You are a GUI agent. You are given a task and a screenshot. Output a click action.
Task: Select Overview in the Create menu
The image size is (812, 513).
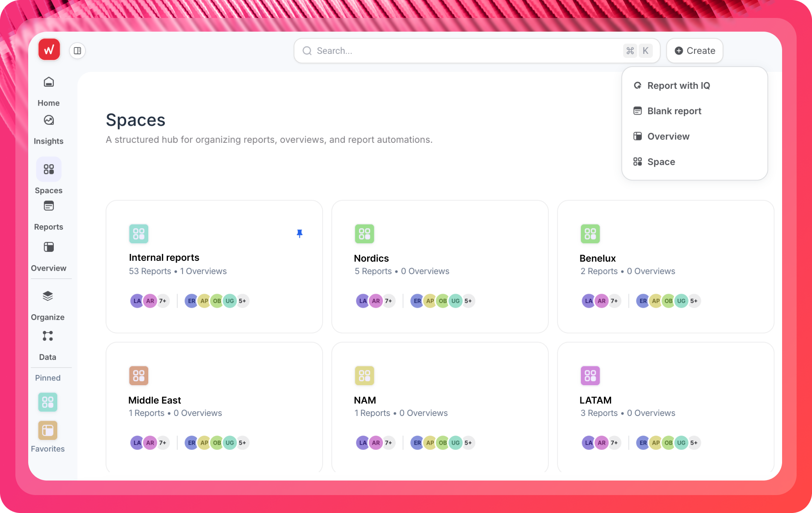(668, 136)
